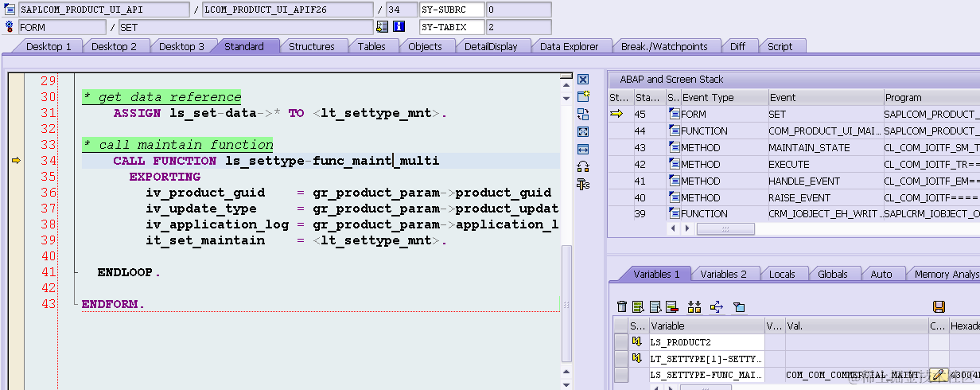Click the Maximize Horizontally tool icon
980x390 pixels.
pos(582,149)
